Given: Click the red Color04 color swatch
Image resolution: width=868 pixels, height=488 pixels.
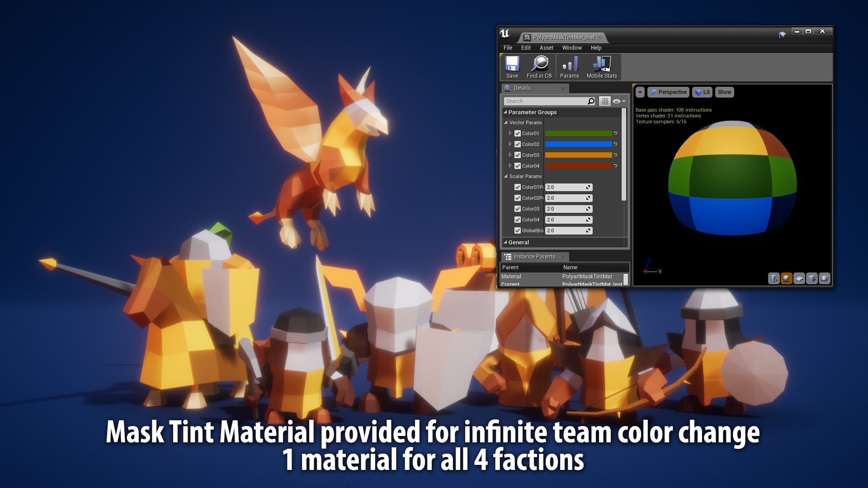Looking at the screenshot, I should 578,166.
